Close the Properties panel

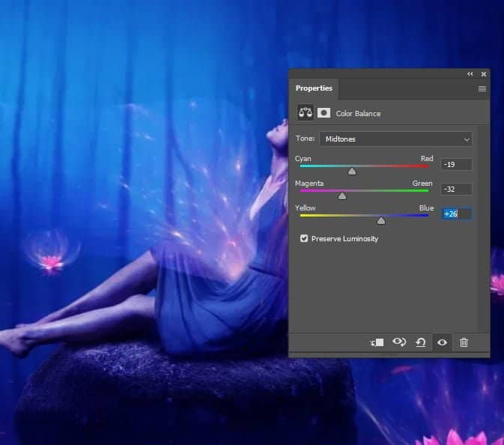point(484,74)
